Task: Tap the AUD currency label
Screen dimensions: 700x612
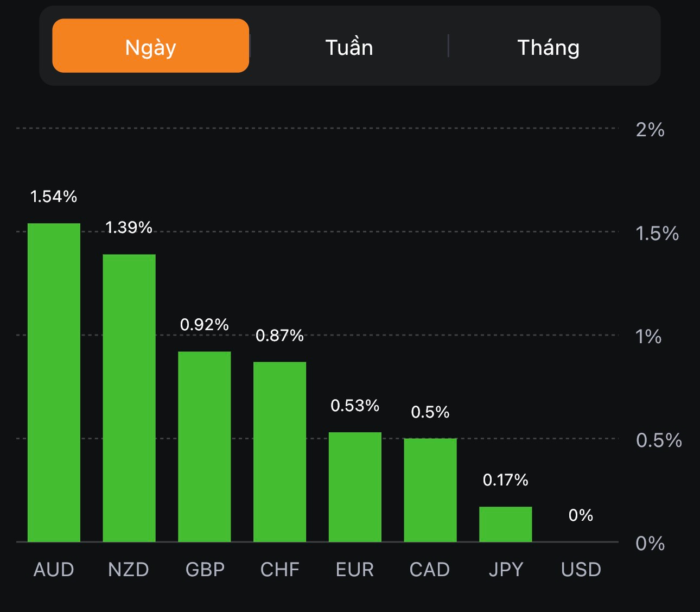Action: coord(54,570)
